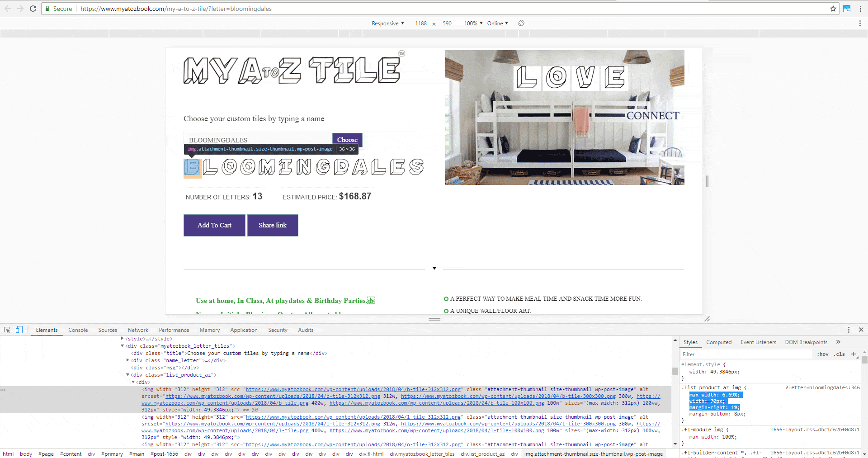Open the Computed styles tab
This screenshot has height=458, width=868.
(x=719, y=342)
